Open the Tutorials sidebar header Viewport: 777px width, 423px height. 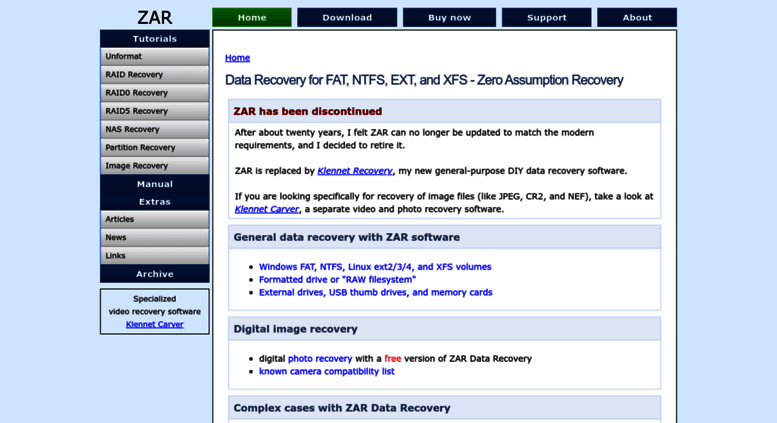155,39
